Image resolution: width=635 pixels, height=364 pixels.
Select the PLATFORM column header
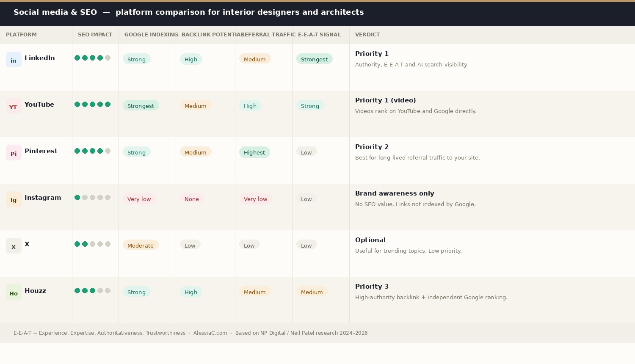(x=21, y=35)
